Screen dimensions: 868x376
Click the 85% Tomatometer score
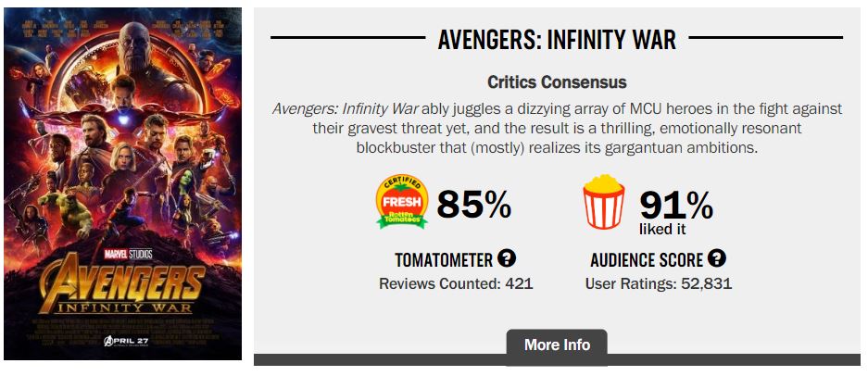473,205
